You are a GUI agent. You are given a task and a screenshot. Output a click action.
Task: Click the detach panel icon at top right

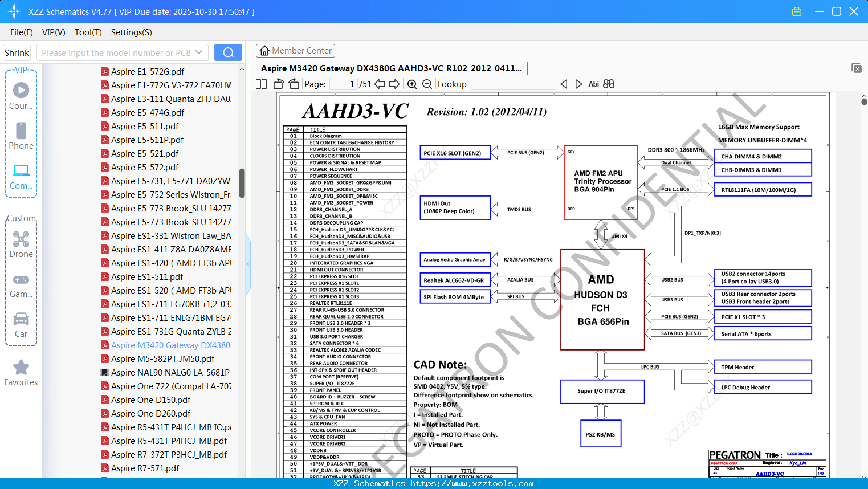pyautogui.click(x=857, y=68)
